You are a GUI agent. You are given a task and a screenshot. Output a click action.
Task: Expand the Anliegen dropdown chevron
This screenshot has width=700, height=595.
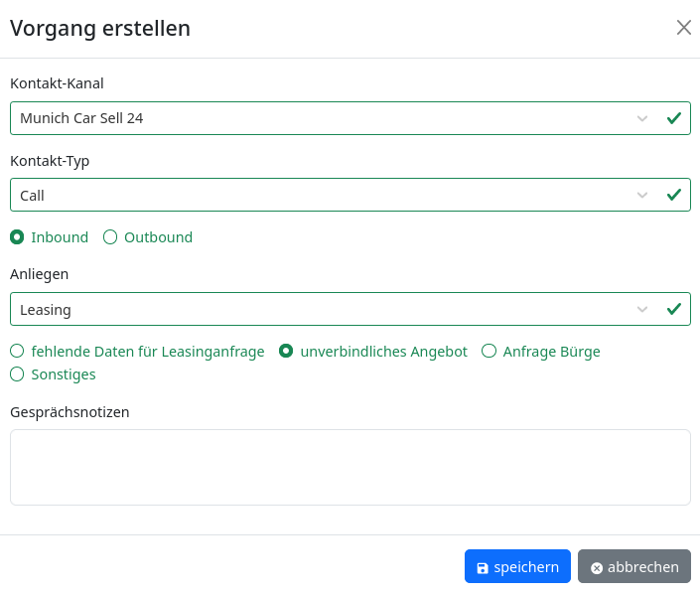[x=642, y=309]
